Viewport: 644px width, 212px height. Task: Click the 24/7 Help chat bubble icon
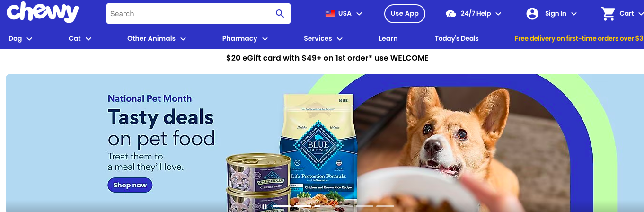[x=451, y=14]
